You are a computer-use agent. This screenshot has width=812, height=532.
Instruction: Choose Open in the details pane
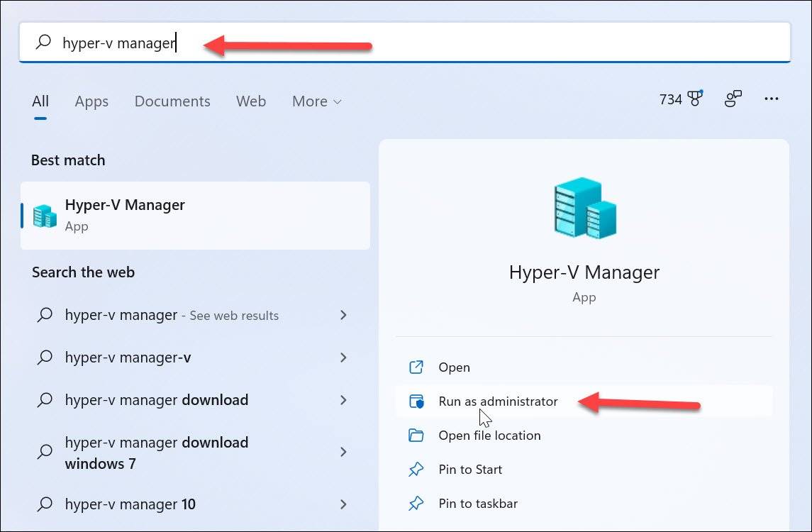[x=584, y=367]
